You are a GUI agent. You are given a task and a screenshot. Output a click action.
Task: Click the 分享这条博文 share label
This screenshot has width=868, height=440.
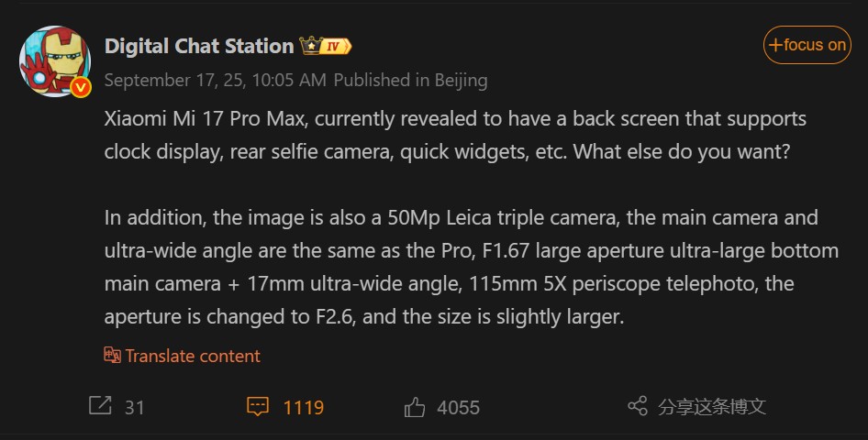tap(712, 407)
